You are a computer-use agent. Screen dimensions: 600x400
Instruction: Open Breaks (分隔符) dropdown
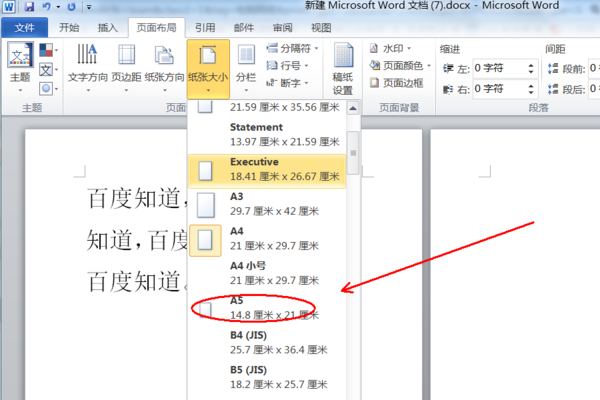292,49
